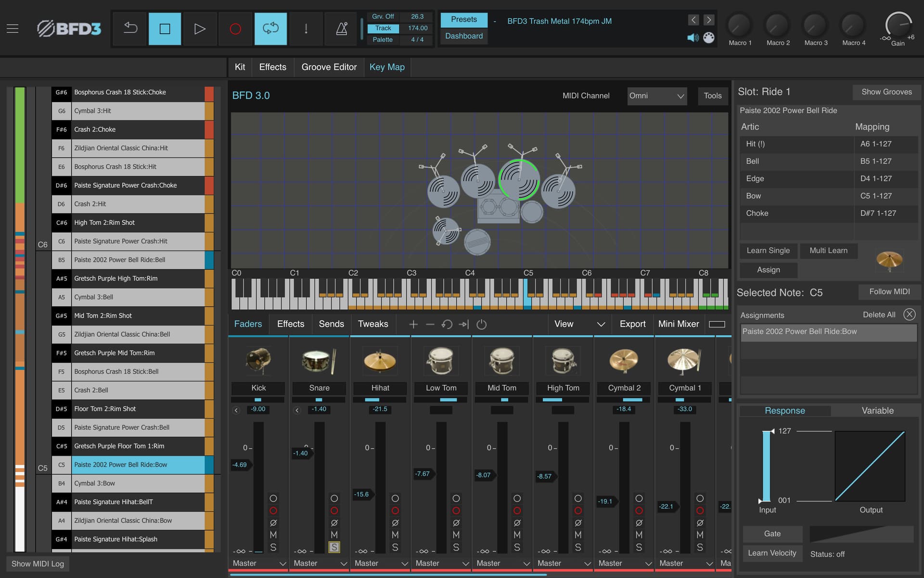This screenshot has height=578, width=924.
Task: Open the Groove Editor tab
Action: [x=329, y=67]
